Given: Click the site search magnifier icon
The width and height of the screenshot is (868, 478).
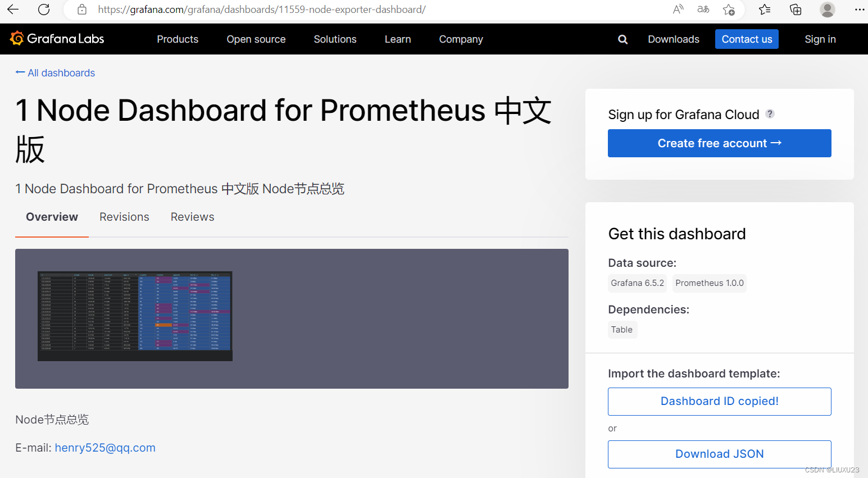Looking at the screenshot, I should tap(622, 39).
